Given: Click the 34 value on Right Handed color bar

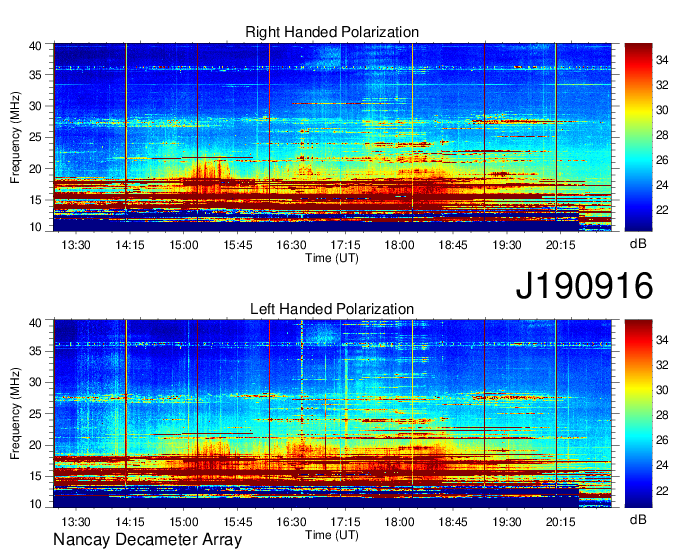Looking at the screenshot, I should pyautogui.click(x=662, y=60).
